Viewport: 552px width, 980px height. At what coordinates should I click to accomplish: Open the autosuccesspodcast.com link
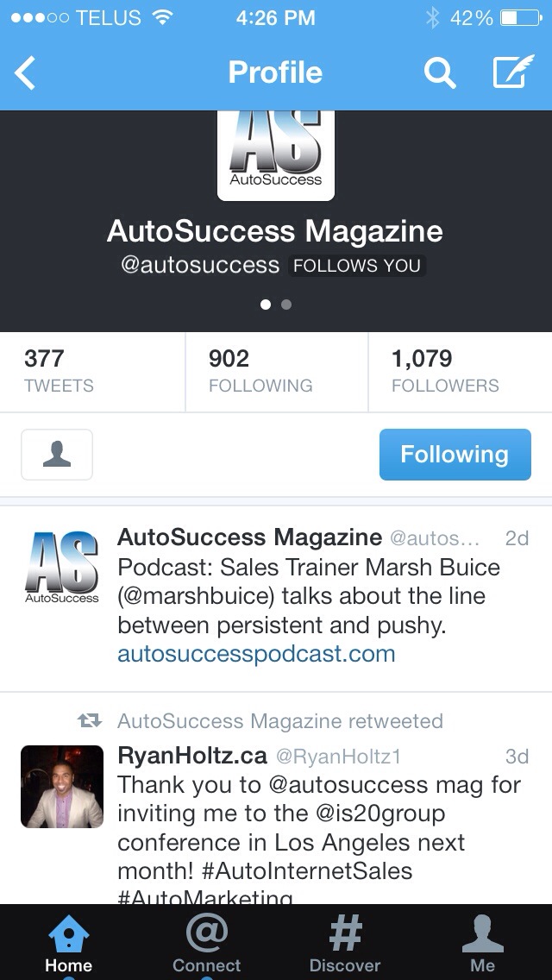[x=256, y=654]
